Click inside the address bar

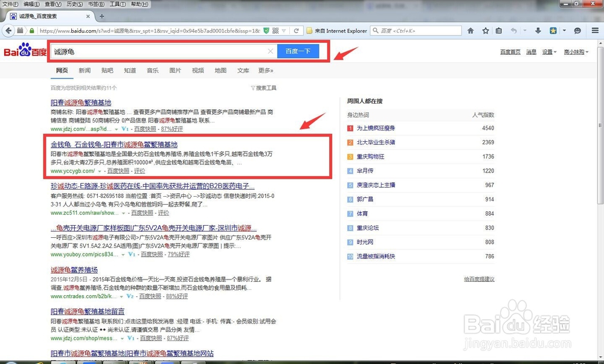coord(151,31)
